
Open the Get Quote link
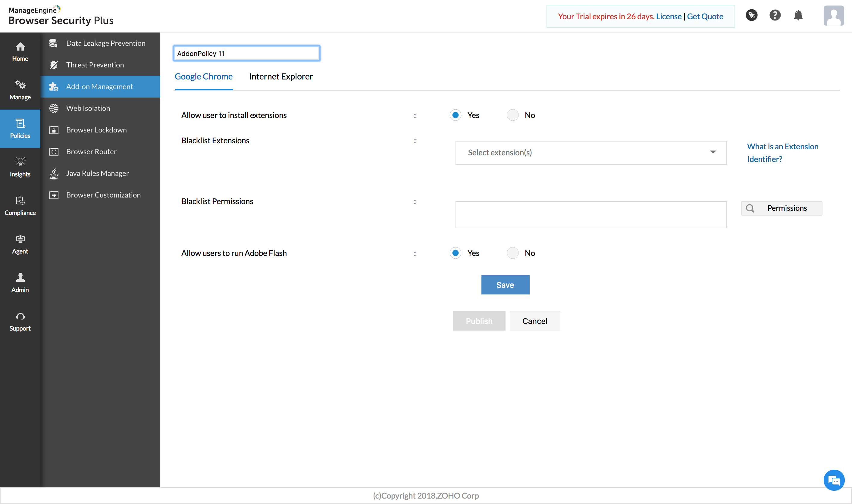(705, 16)
